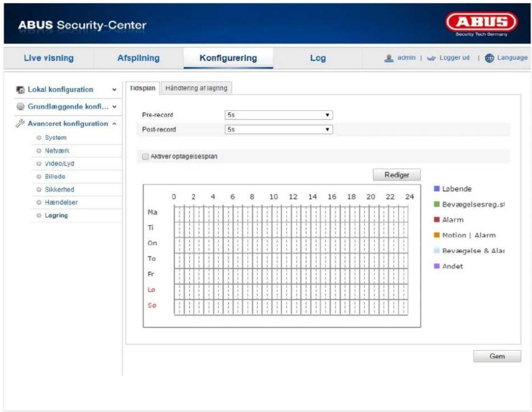Click the Ti row of the schedule grid
This screenshot has height=412, width=532.
(x=291, y=230)
